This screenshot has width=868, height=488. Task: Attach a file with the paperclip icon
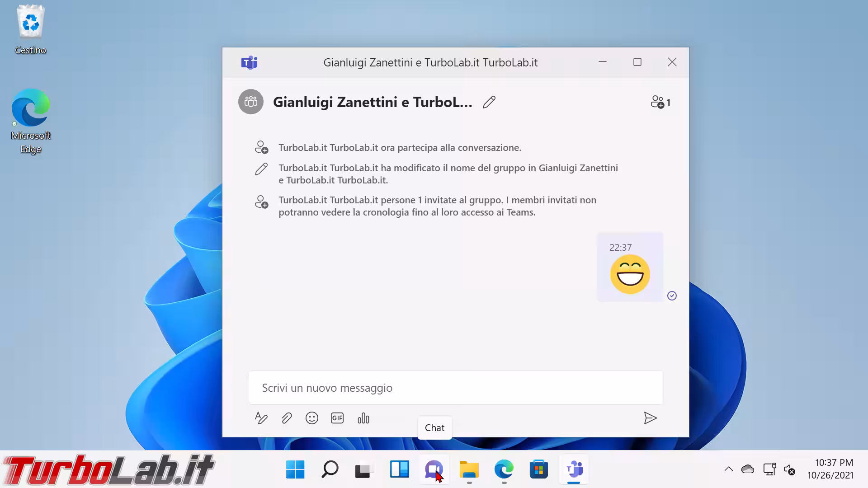286,418
